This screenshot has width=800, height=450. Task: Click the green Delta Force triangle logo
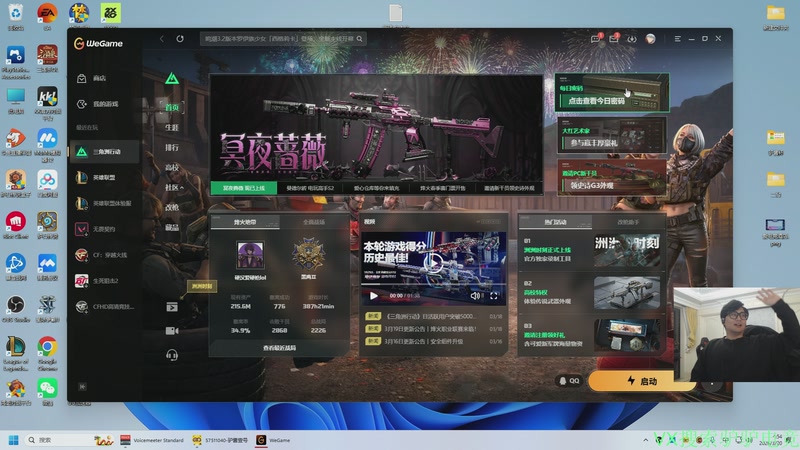click(172, 79)
